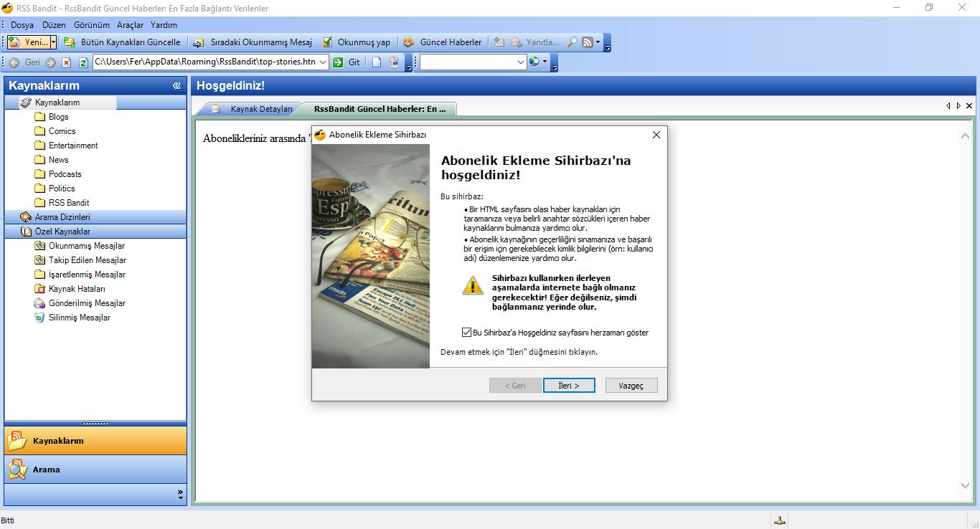
Task: Click the web search toolbar overflow arrow
Action: point(555,64)
